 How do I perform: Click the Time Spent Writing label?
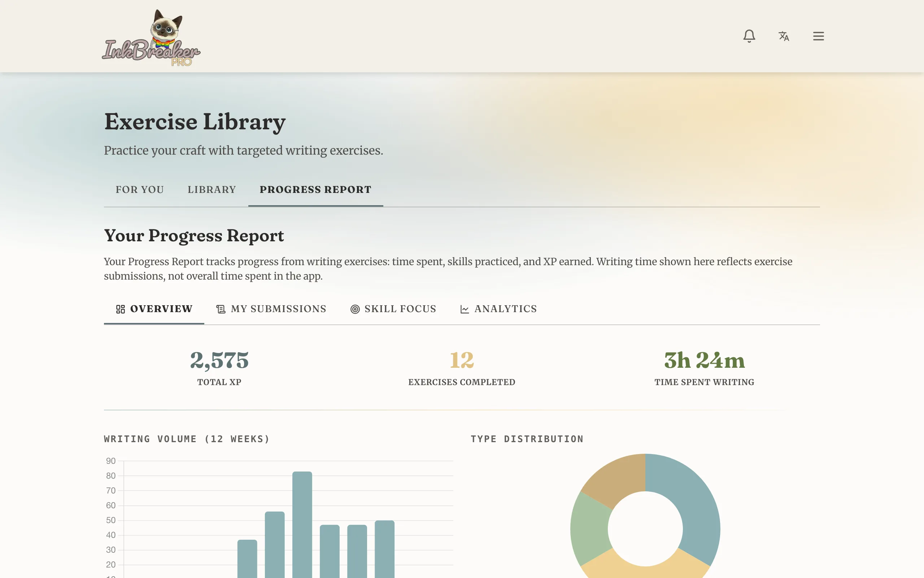click(x=705, y=382)
